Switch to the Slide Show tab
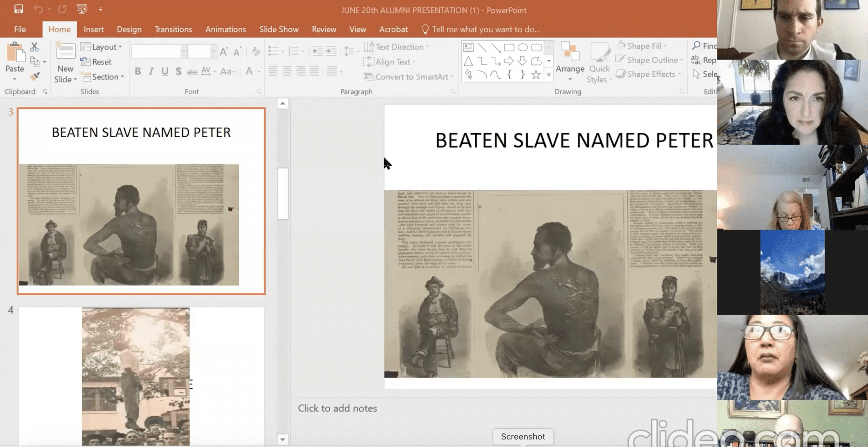This screenshot has width=868, height=447. pos(279,29)
